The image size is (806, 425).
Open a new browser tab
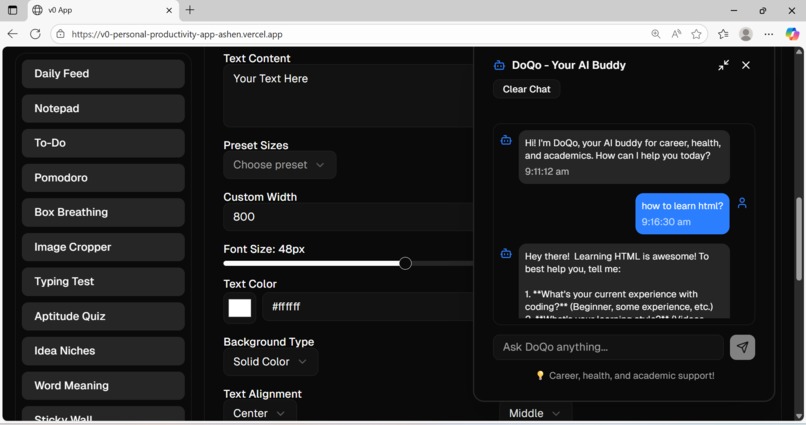pos(190,10)
